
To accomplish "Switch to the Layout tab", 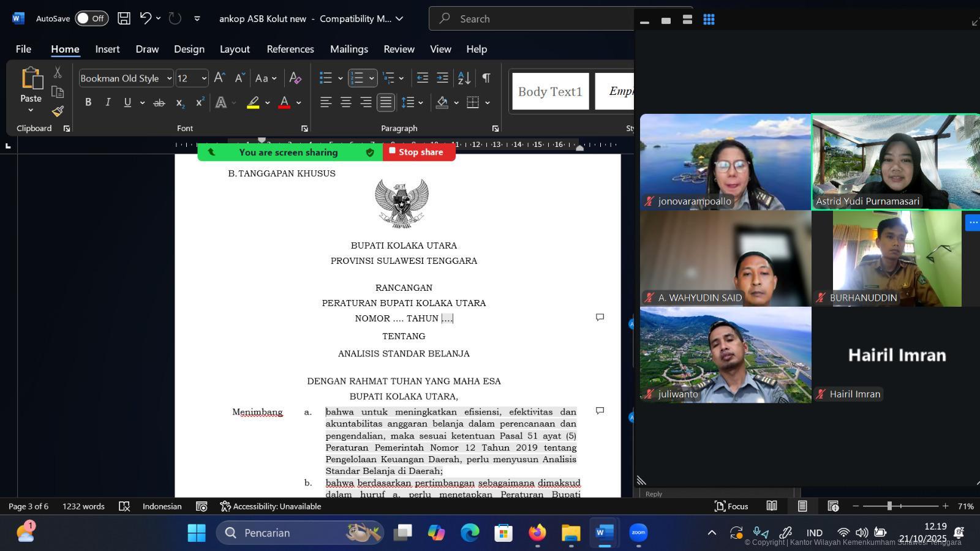I will tap(235, 49).
